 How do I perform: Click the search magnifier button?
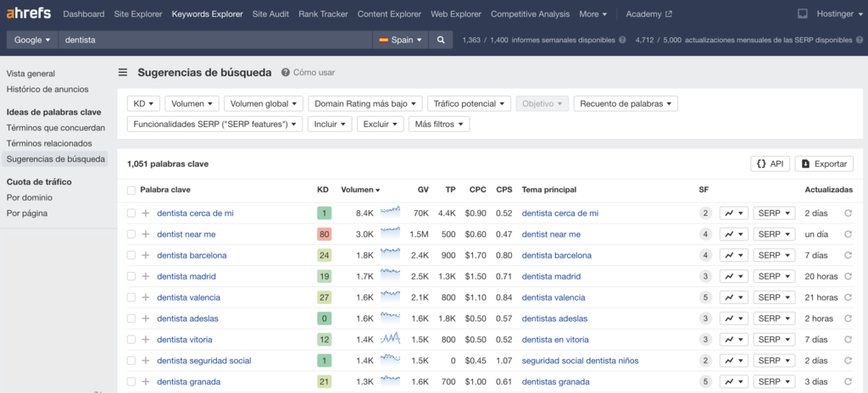coord(441,40)
